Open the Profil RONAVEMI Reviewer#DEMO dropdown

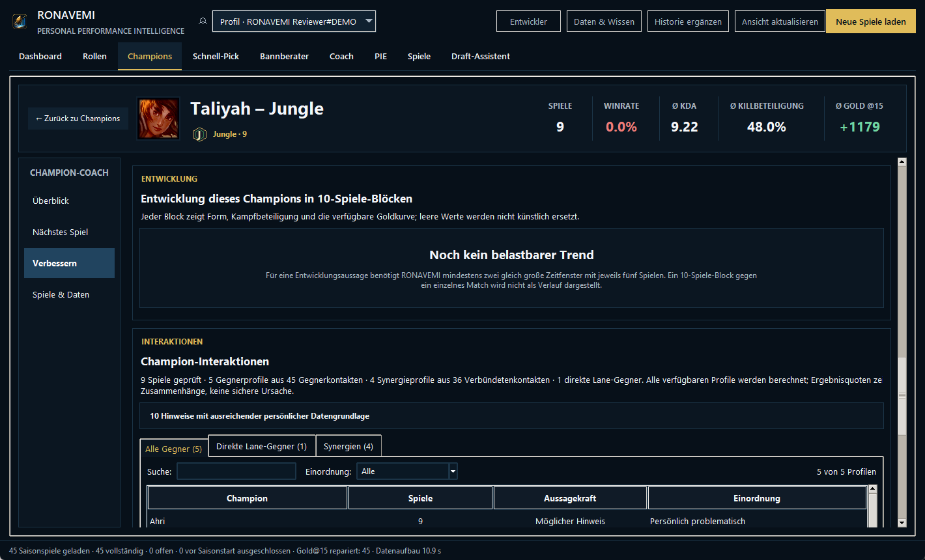294,21
